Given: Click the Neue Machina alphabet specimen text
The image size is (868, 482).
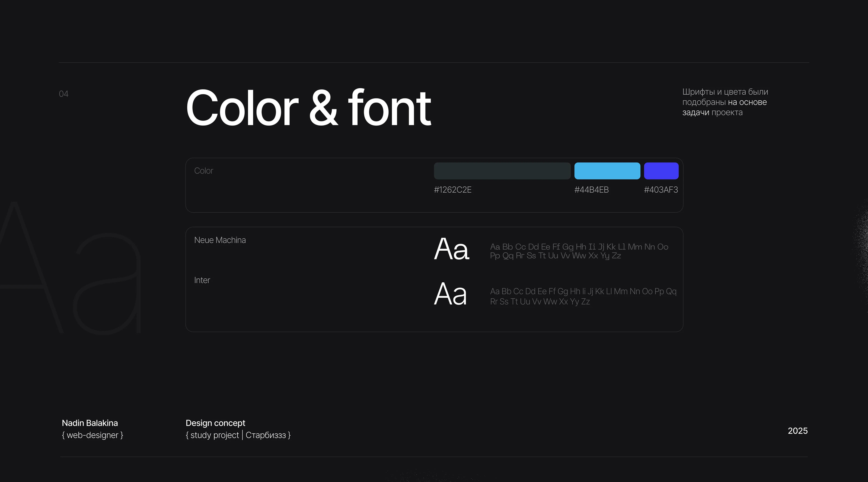Looking at the screenshot, I should (579, 251).
